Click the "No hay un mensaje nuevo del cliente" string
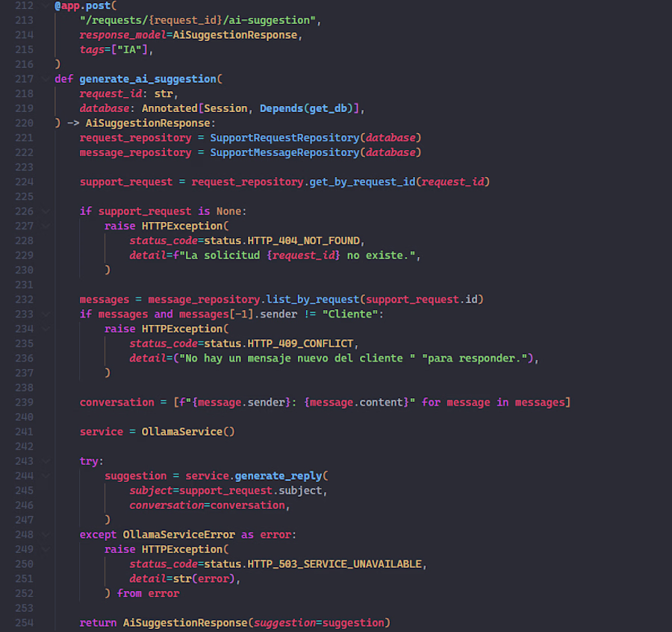Image resolution: width=672 pixels, height=632 pixels. [297, 359]
